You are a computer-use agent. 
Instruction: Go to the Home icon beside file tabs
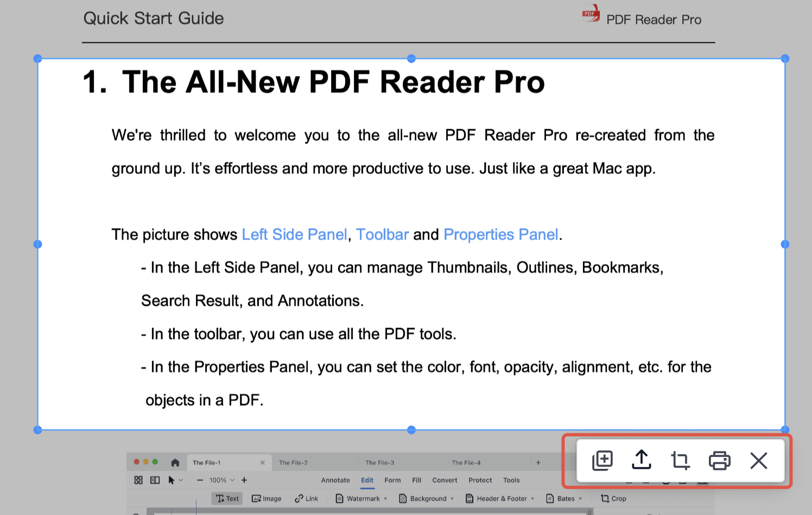point(175,463)
